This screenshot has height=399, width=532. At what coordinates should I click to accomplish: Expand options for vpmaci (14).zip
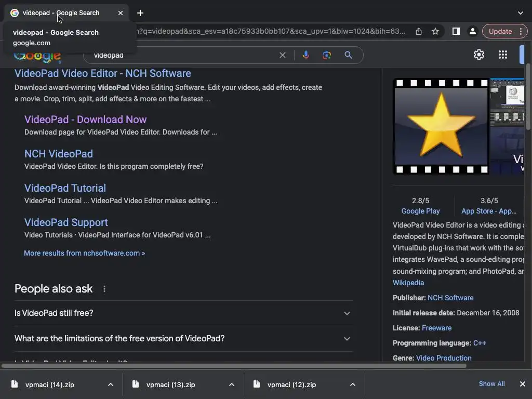pyautogui.click(x=111, y=385)
